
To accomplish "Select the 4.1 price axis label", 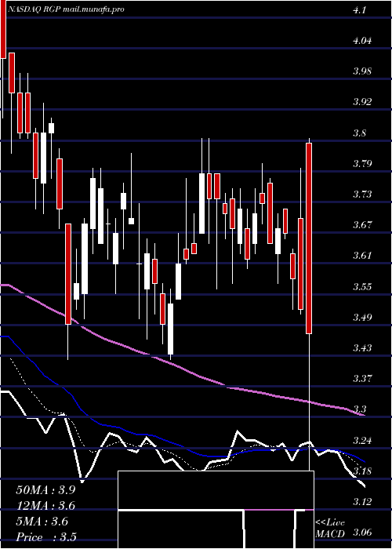I will tap(359, 10).
